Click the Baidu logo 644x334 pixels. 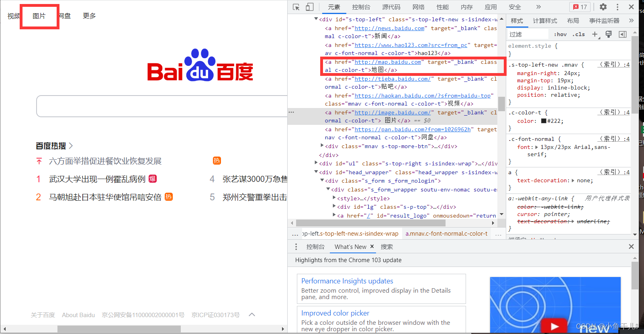coord(200,65)
